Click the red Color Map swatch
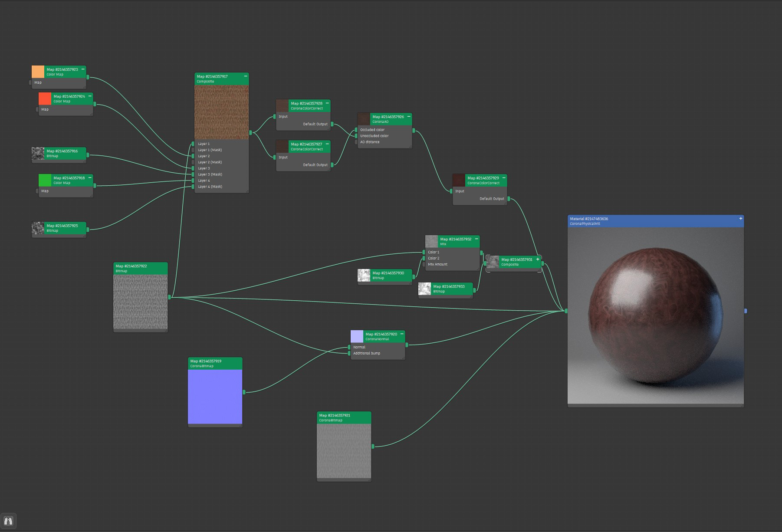The image size is (782, 532). pos(45,99)
